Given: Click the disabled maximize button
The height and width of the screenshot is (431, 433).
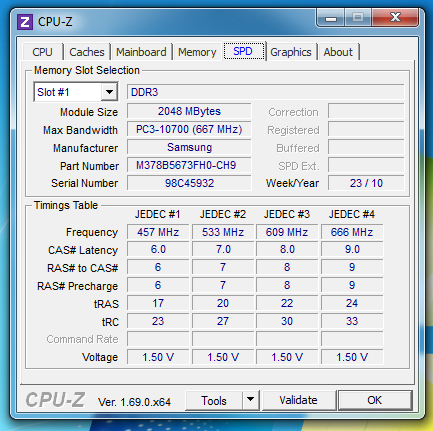Looking at the screenshot, I should click(x=358, y=17).
